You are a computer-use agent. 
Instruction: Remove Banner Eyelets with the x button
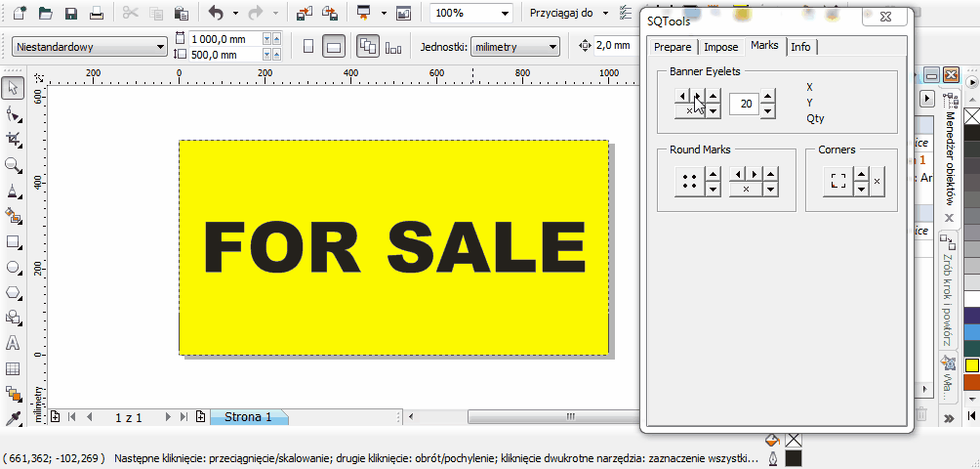[x=690, y=111]
